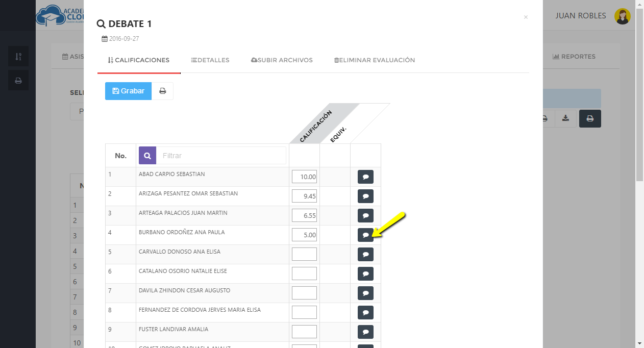This screenshot has height=348, width=644.
Task: Open comment for ARTEAGA PALACIOS JUAN MARTIN
Action: coord(365,216)
